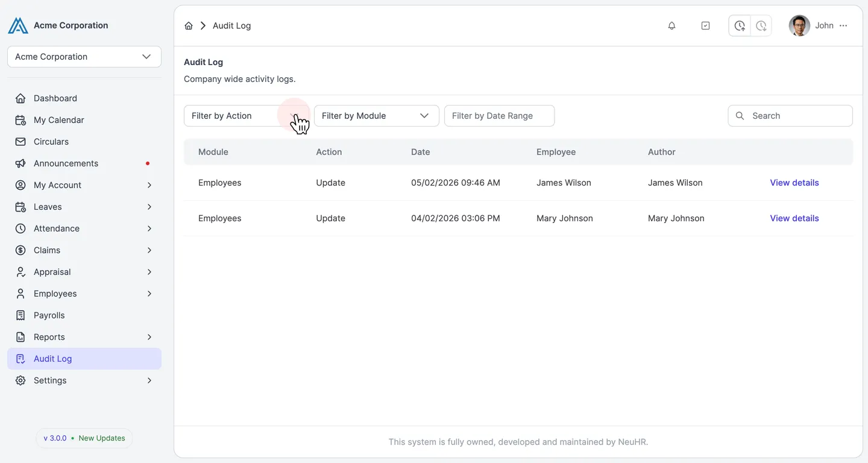
Task: Open the three-dots menu next to John
Action: [843, 25]
